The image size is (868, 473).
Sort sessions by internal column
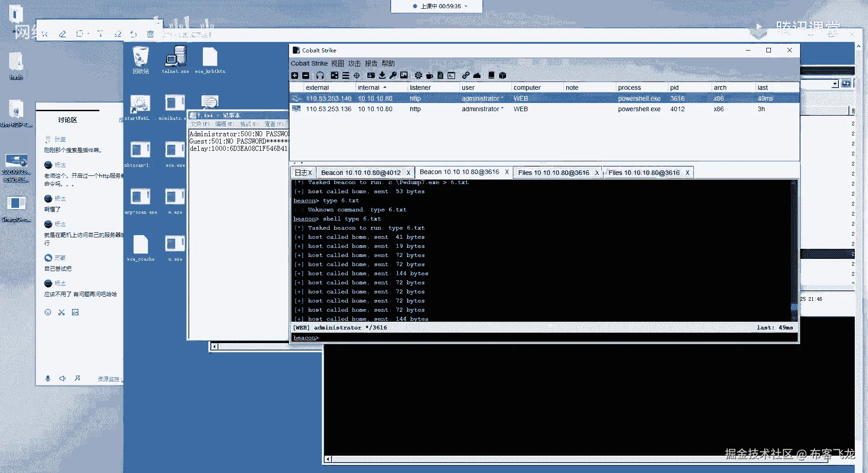pos(381,87)
